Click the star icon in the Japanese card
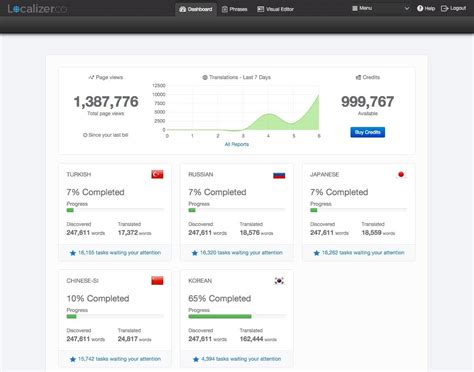Image resolution: width=474 pixels, height=372 pixels. (x=316, y=253)
